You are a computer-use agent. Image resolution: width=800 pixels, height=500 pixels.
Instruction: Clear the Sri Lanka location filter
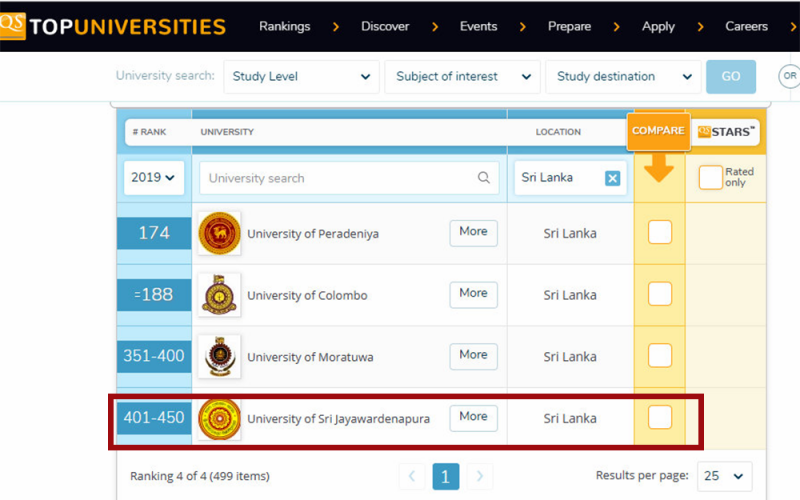click(613, 178)
